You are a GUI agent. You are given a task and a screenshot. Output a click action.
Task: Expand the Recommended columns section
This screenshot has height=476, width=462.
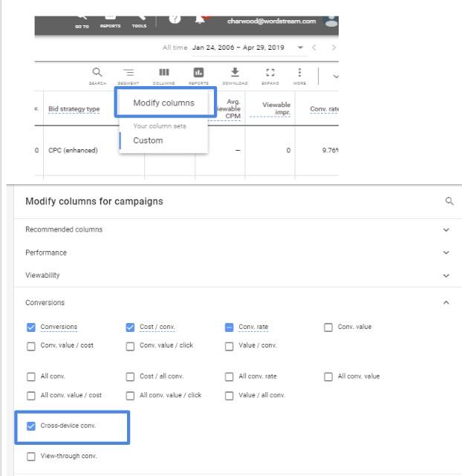[446, 229]
